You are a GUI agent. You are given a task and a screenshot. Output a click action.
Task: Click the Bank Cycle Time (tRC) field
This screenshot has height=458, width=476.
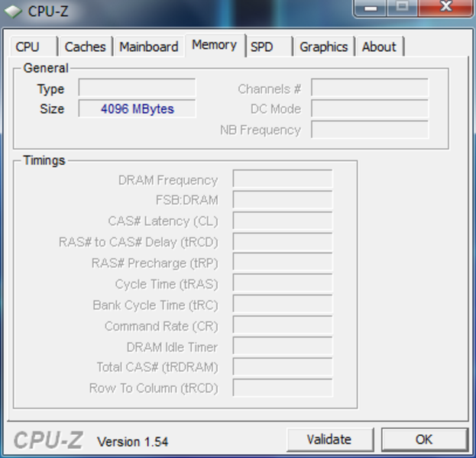283,304
